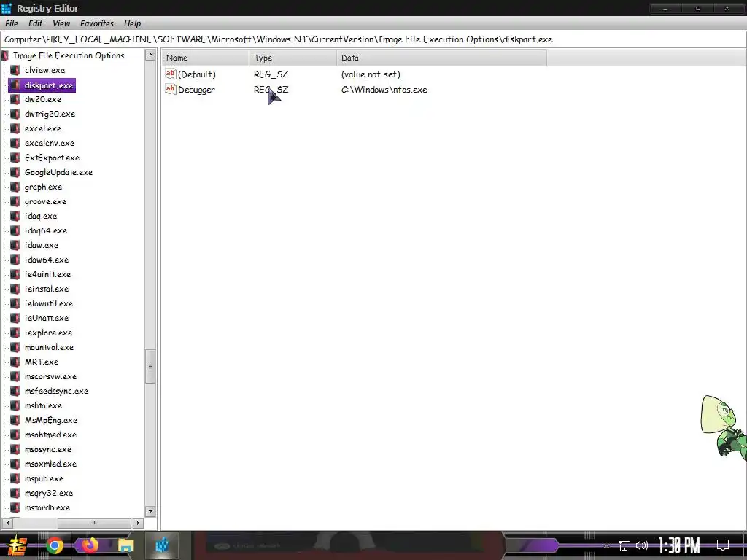The height and width of the screenshot is (560, 747).
Task: Select the mscorsvw.exe tree key
Action: click(x=50, y=376)
